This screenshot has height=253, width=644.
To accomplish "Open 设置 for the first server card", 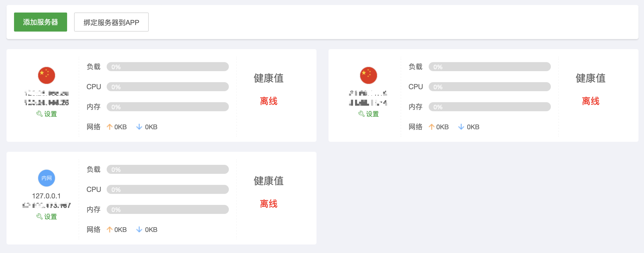I will point(47,114).
